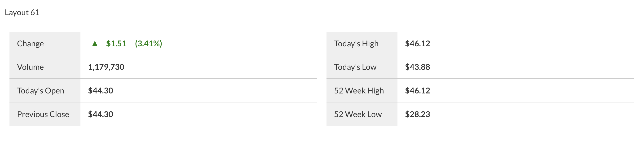Click the Layout 61 heading text

point(22,12)
